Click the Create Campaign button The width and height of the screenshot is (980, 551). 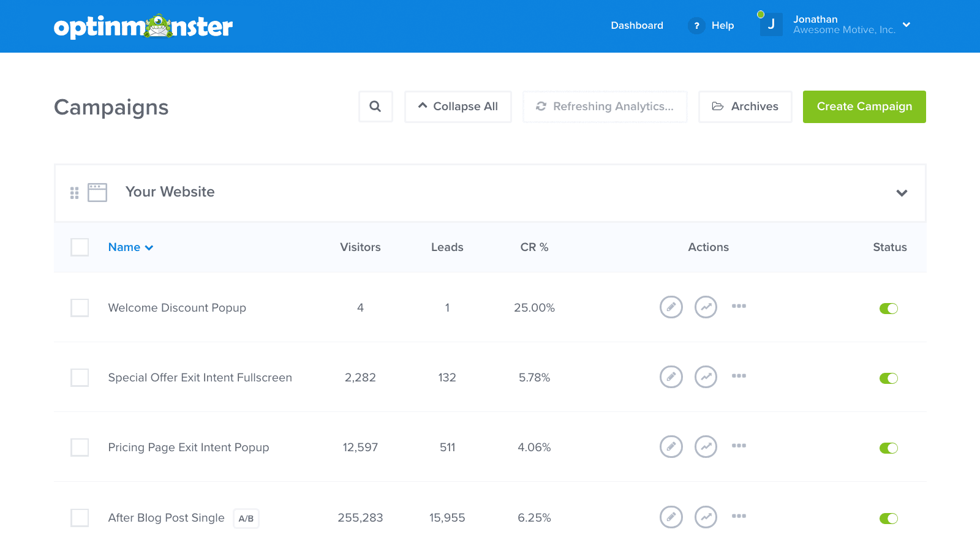pyautogui.click(x=864, y=107)
